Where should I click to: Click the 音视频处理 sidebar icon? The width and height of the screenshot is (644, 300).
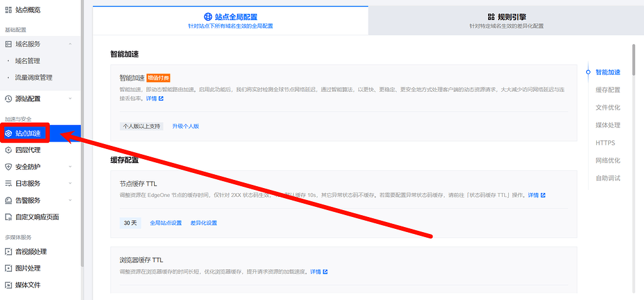click(x=8, y=252)
